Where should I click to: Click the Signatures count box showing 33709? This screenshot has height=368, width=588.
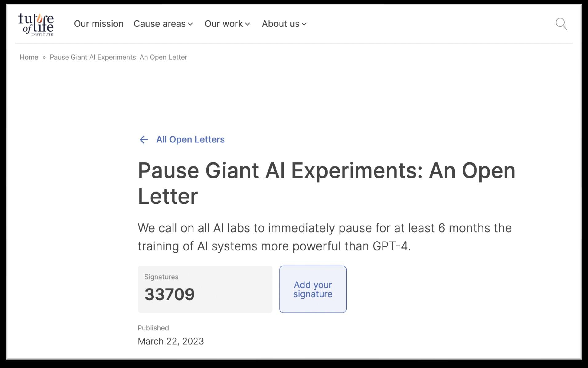tap(205, 289)
